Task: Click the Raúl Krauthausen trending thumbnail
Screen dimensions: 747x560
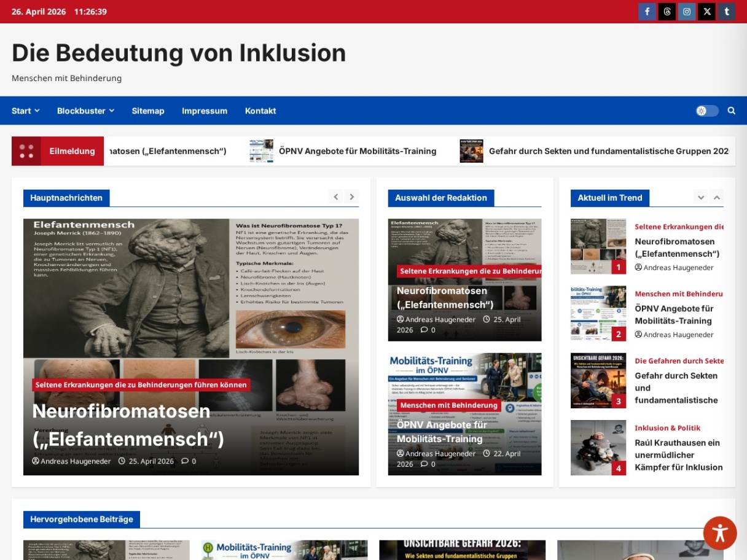Action: (x=598, y=448)
